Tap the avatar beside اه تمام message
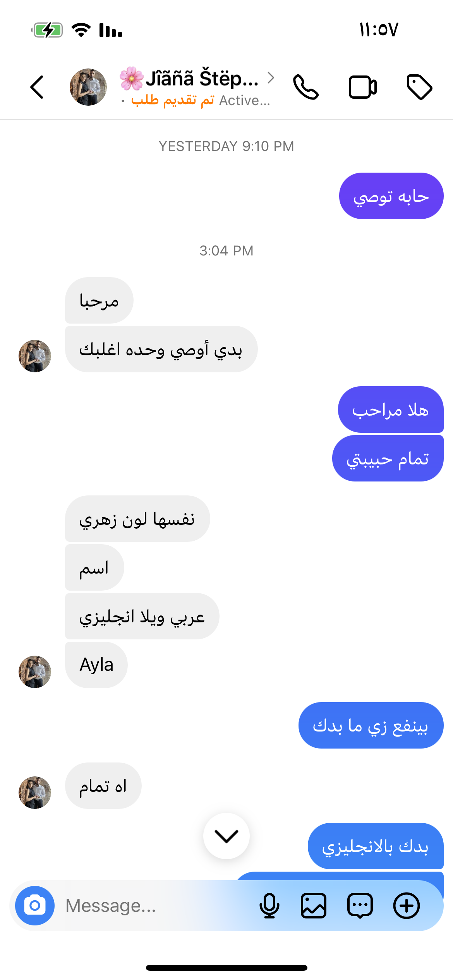 pos(35,793)
